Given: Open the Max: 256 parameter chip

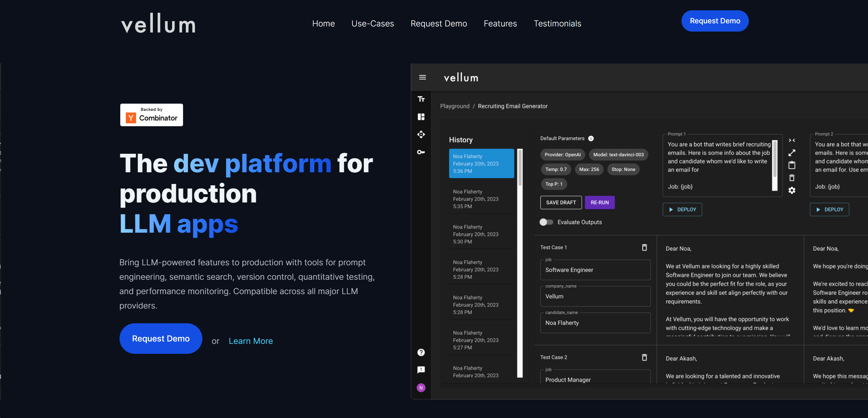Looking at the screenshot, I should (589, 170).
